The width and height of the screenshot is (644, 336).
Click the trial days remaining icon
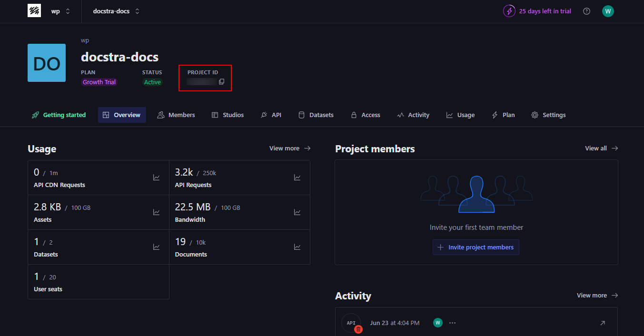pos(509,11)
